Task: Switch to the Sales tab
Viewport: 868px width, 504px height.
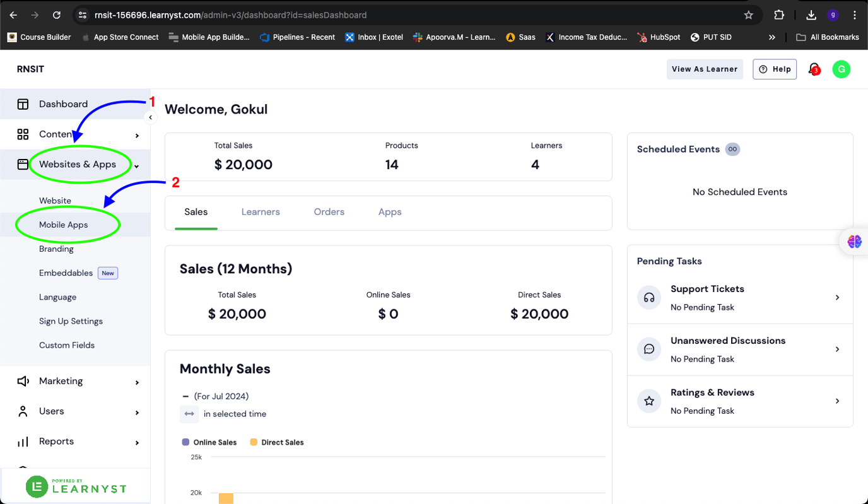Action: (x=196, y=213)
